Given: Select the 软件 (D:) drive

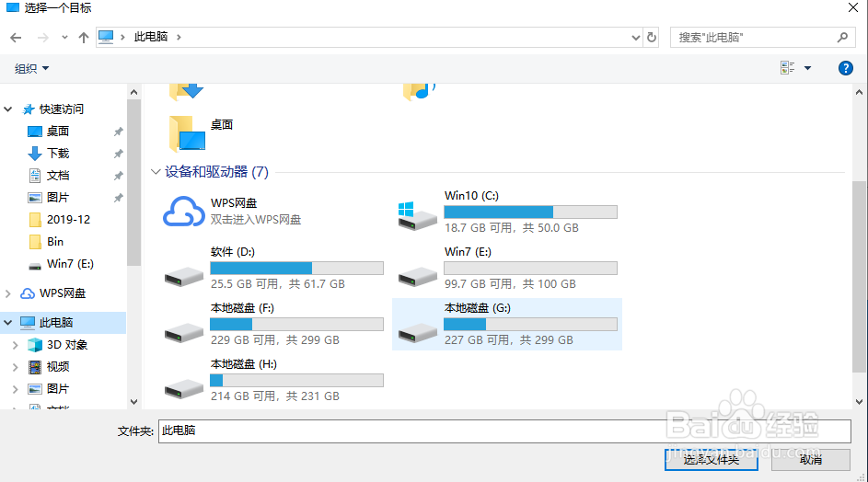Looking at the screenshot, I should coord(273,268).
